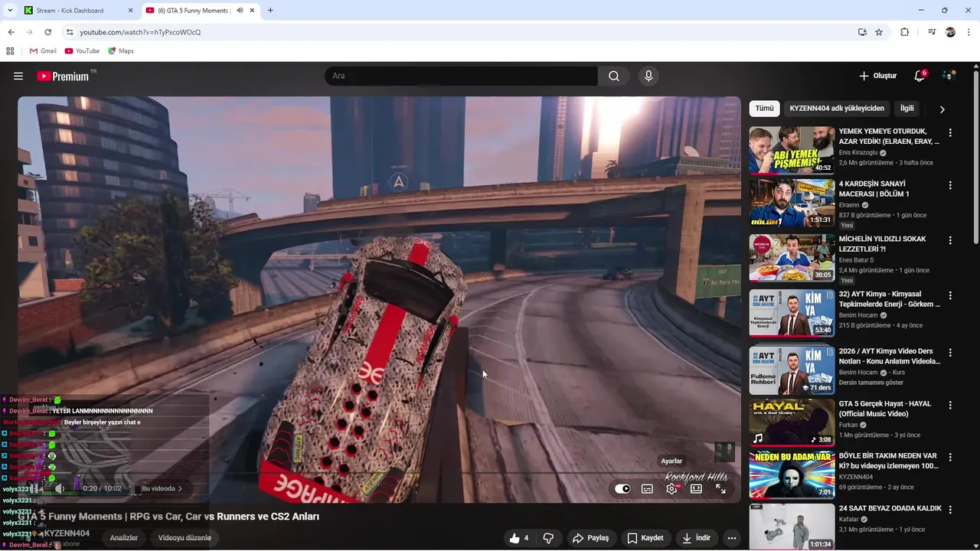Image resolution: width=980 pixels, height=551 pixels.
Task: Enter fullscreen mode on the video
Action: coord(720,489)
